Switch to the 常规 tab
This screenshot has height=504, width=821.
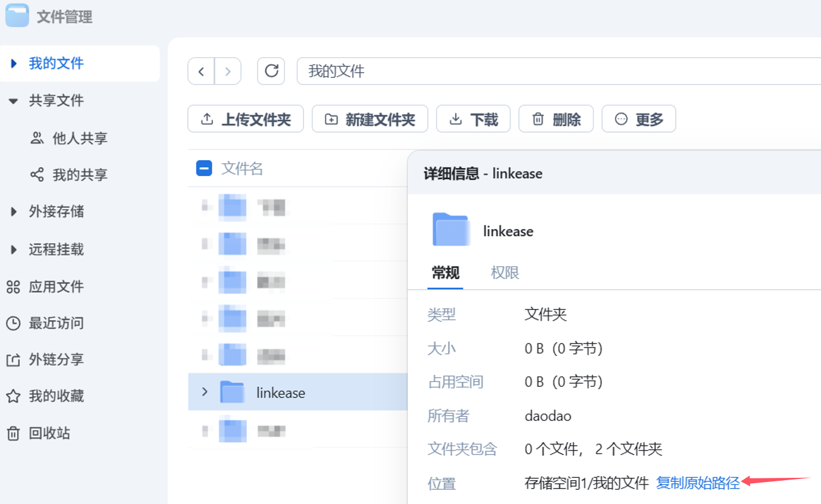[446, 273]
